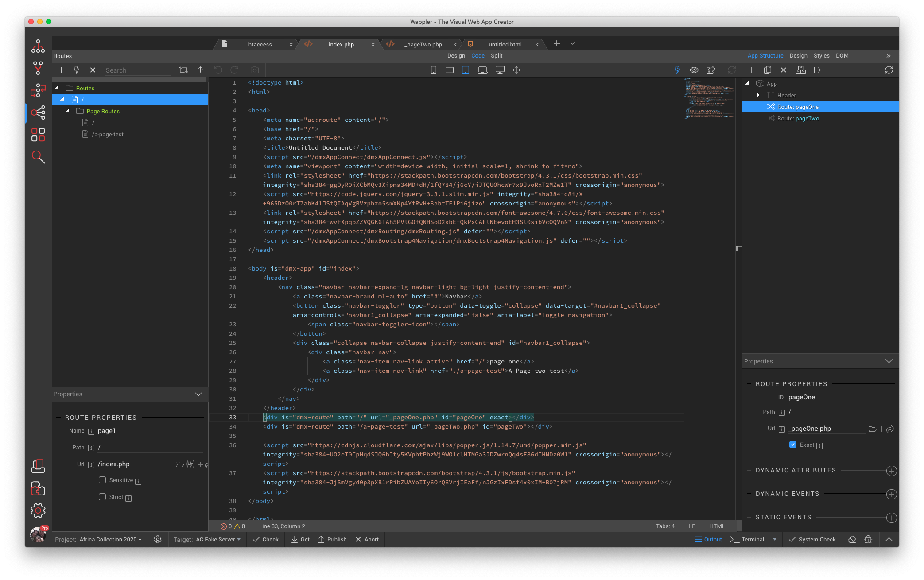The image size is (924, 580).
Task: Collapse the Page Routes folder
Action: tap(68, 111)
